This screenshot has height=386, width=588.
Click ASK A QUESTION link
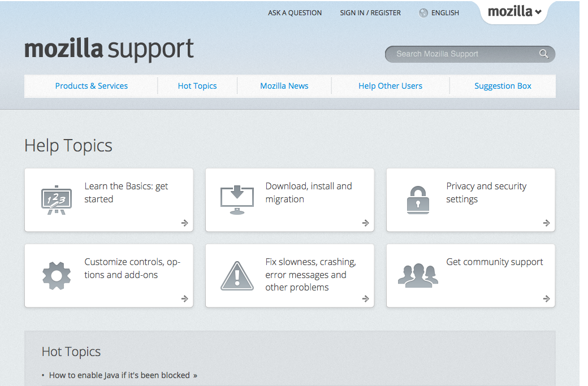click(295, 13)
